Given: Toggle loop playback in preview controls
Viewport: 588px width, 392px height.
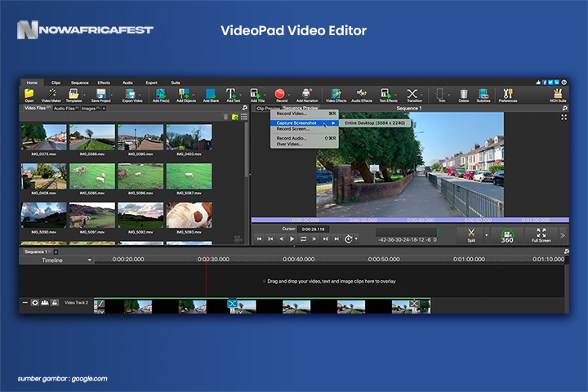Looking at the screenshot, I should click(303, 238).
